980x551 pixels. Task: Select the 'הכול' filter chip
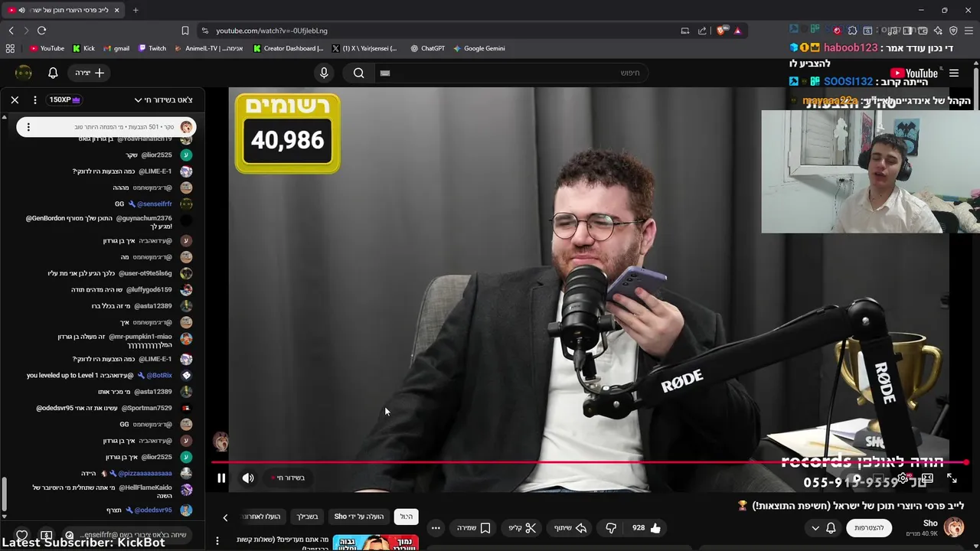tap(407, 517)
